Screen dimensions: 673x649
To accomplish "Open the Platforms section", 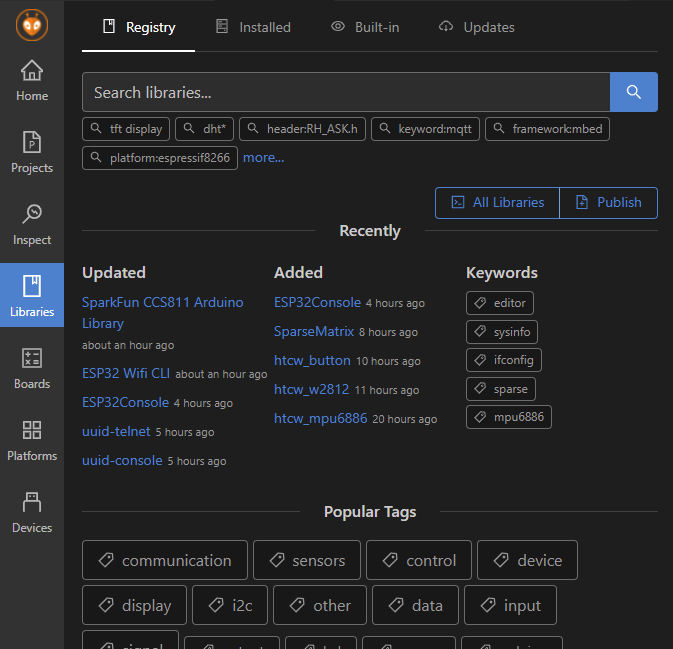I will [32, 441].
